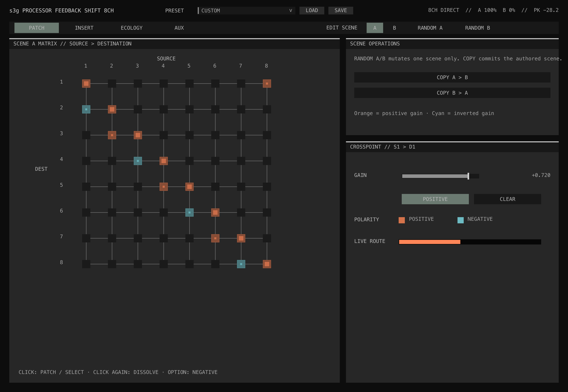The width and height of the screenshot is (568, 392).
Task: Select the cyan crosspoint source 7 to dest 8
Action: coord(241,264)
